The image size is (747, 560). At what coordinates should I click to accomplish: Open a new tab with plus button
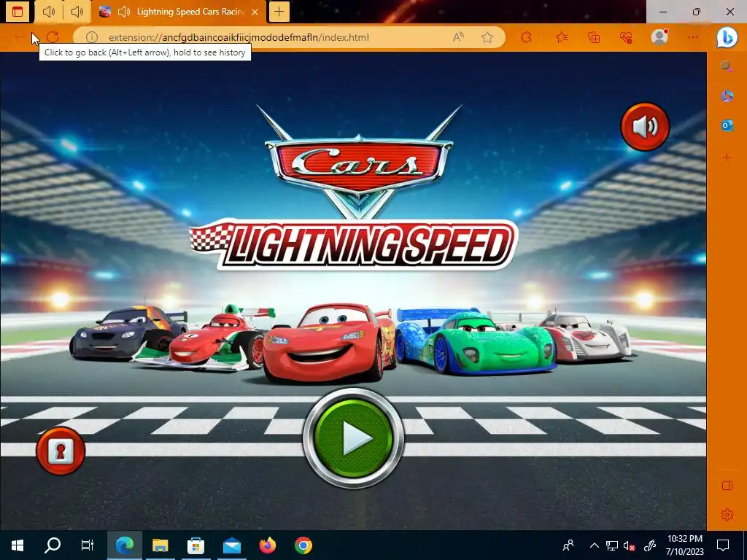[279, 12]
